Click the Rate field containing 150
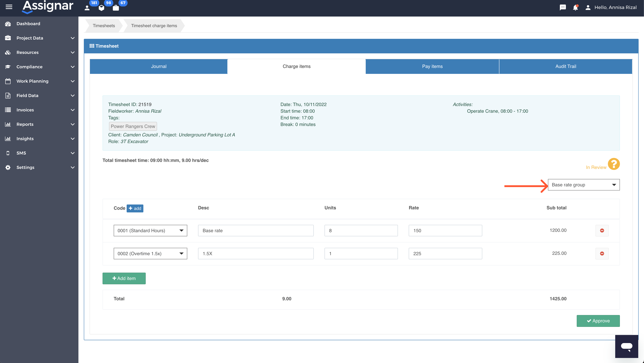The height and width of the screenshot is (363, 644). click(x=445, y=230)
